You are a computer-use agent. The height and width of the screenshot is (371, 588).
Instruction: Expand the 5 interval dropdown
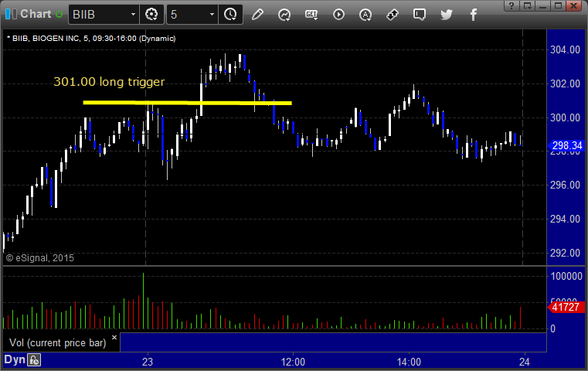pos(212,15)
